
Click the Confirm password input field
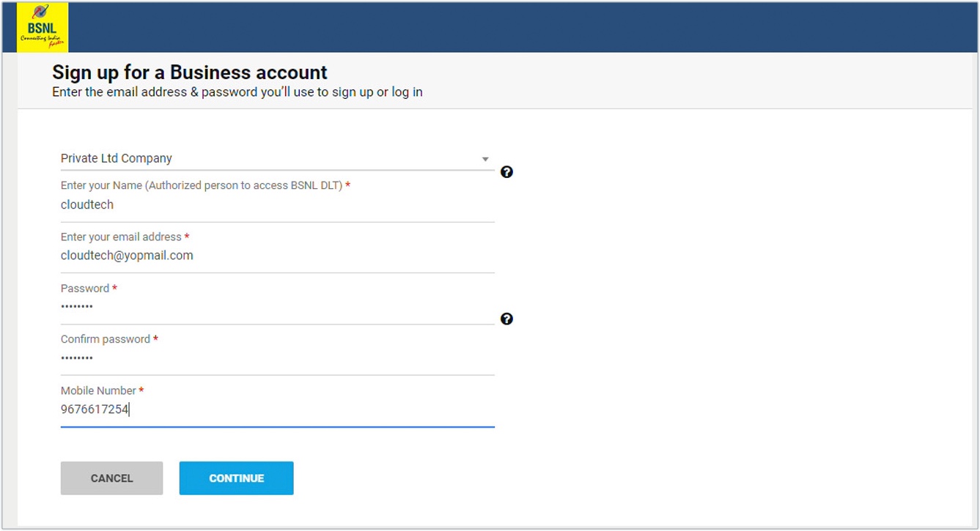pyautogui.click(x=277, y=357)
